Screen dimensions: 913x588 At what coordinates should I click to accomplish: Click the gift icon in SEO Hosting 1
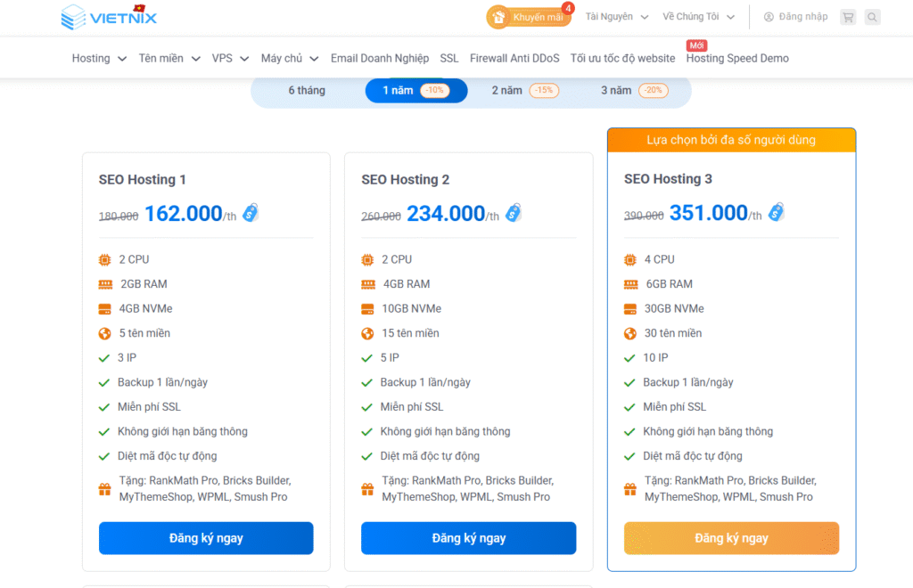[105, 489]
